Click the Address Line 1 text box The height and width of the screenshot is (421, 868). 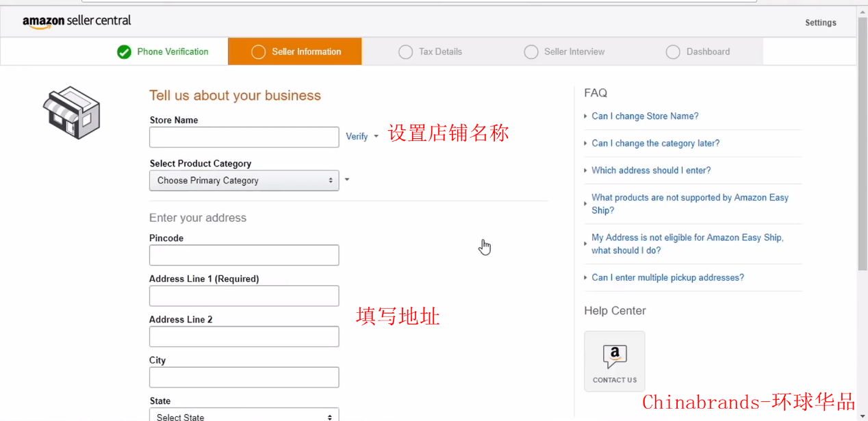244,296
